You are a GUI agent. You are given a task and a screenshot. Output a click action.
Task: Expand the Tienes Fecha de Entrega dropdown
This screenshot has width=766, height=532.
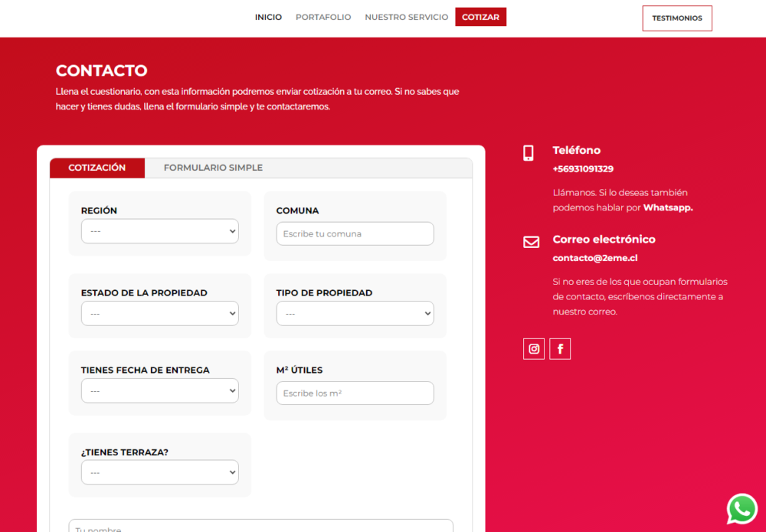pyautogui.click(x=159, y=390)
